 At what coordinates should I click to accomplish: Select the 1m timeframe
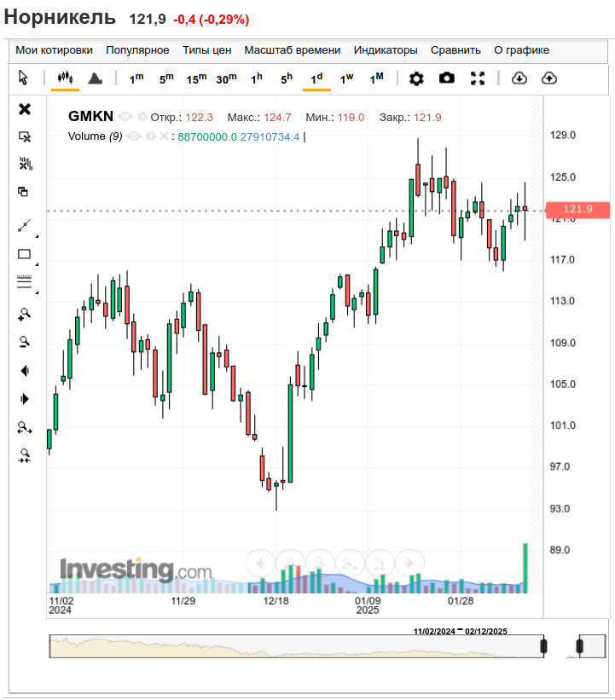[x=136, y=78]
